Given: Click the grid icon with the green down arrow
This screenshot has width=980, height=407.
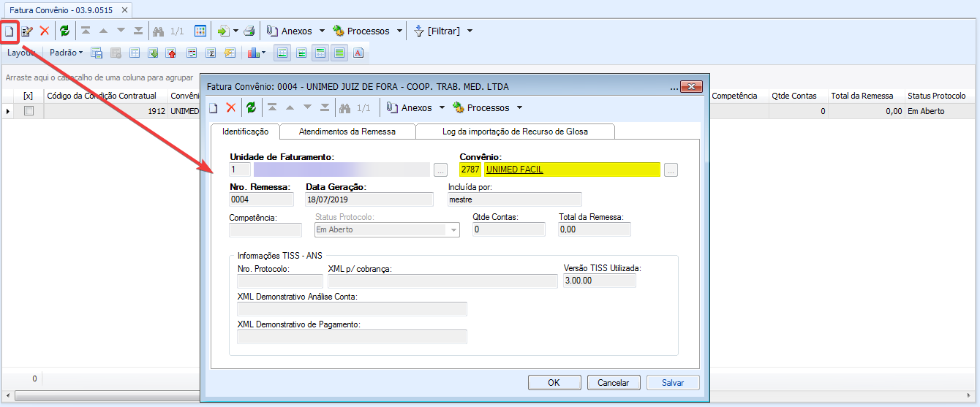Looking at the screenshot, I should (153, 53).
